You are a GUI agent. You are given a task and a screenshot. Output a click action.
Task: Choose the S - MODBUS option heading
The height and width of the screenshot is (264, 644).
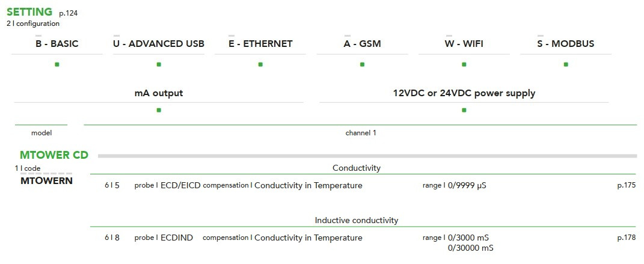point(566,44)
